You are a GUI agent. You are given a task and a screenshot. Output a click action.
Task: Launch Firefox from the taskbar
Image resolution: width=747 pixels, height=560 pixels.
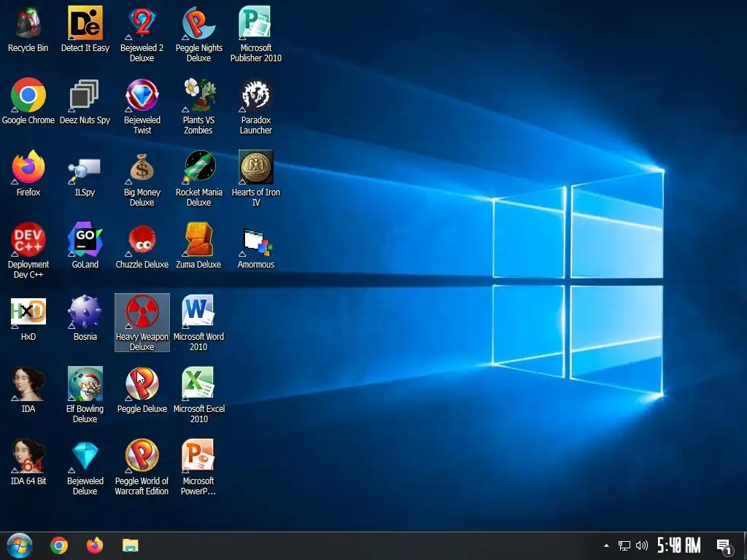click(x=95, y=545)
